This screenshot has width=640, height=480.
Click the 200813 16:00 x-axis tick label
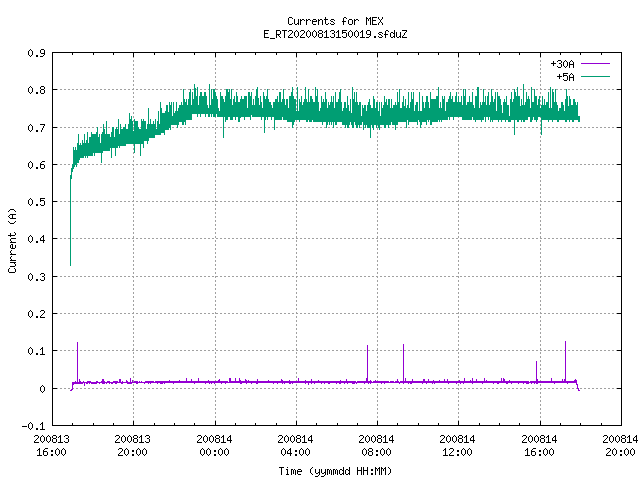coord(51,445)
